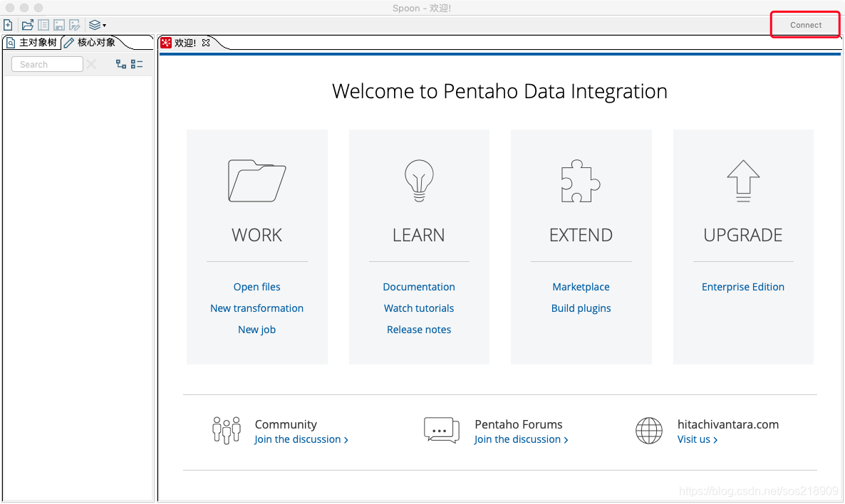Open the Marketplace link
845x504 pixels.
pos(581,287)
